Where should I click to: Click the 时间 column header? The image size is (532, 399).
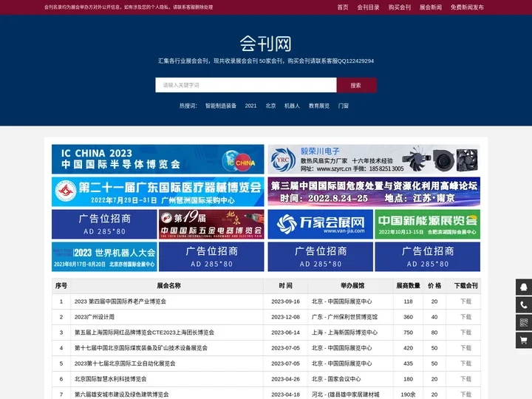coord(285,286)
